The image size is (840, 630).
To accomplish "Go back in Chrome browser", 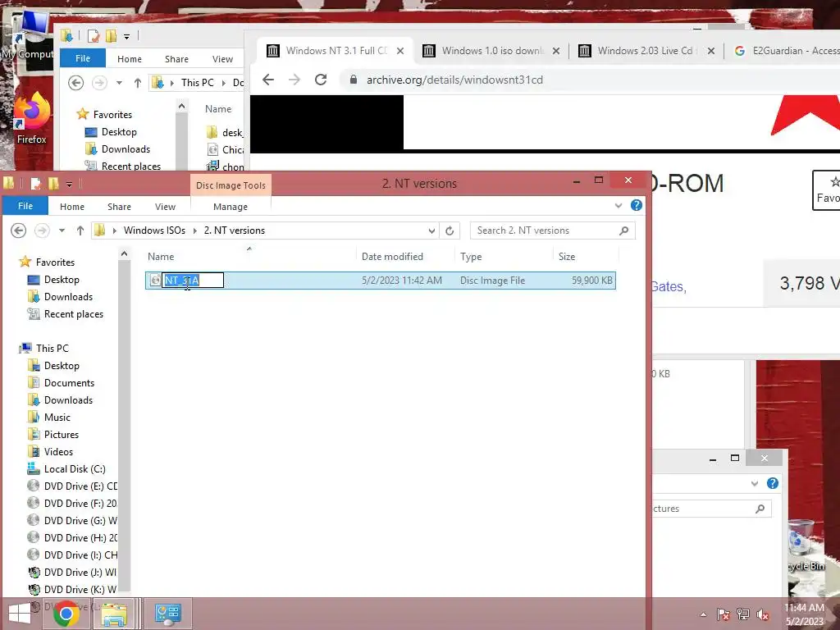I will coord(268,80).
